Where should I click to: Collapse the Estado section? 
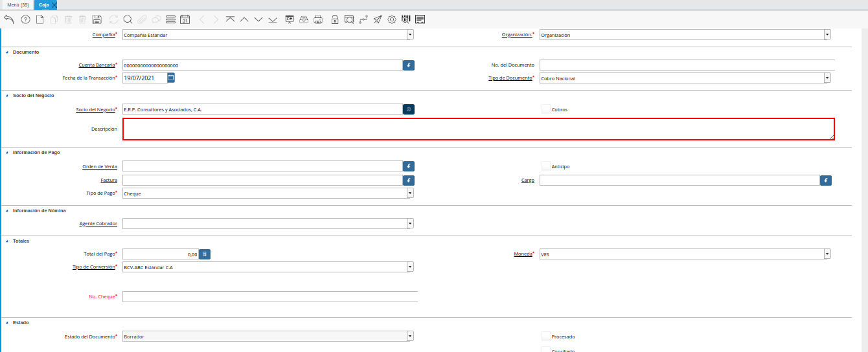pyautogui.click(x=6, y=322)
